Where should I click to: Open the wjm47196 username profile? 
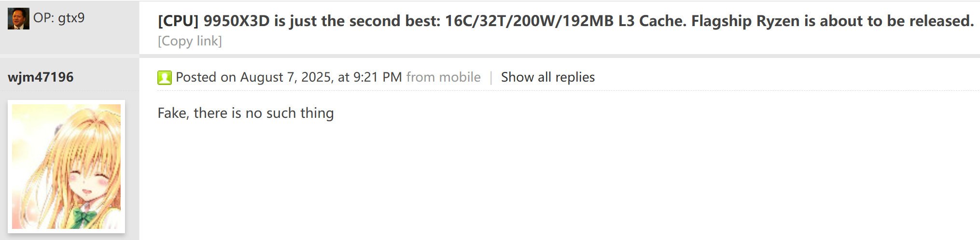(41, 77)
